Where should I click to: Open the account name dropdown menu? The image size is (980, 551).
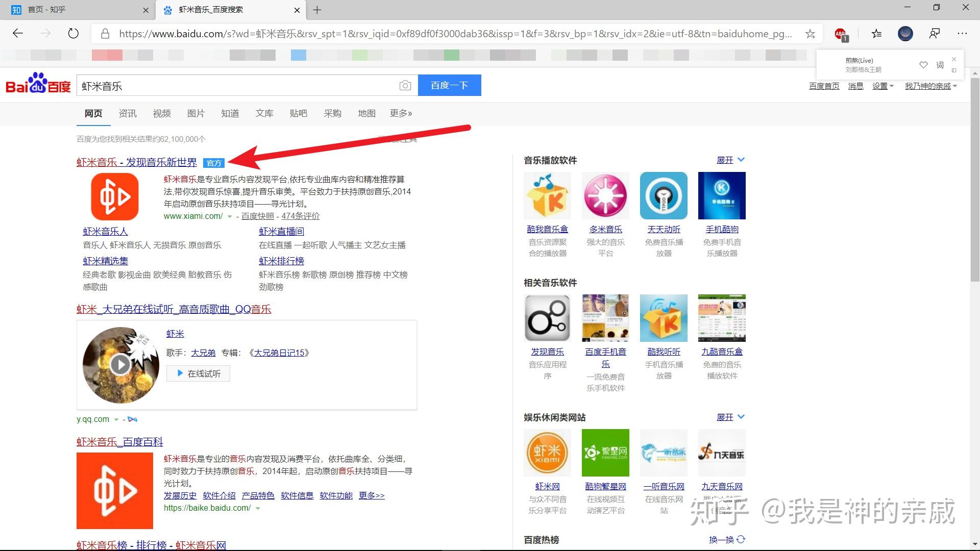tap(930, 86)
